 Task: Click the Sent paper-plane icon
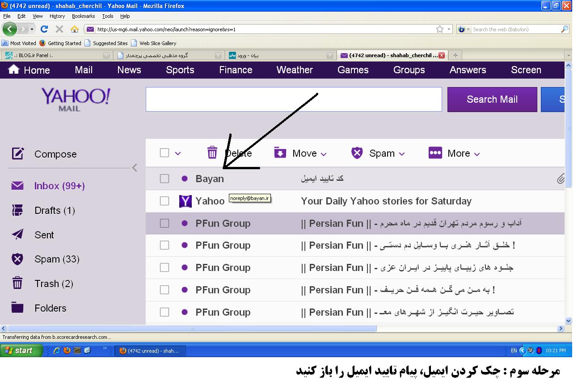point(17,235)
